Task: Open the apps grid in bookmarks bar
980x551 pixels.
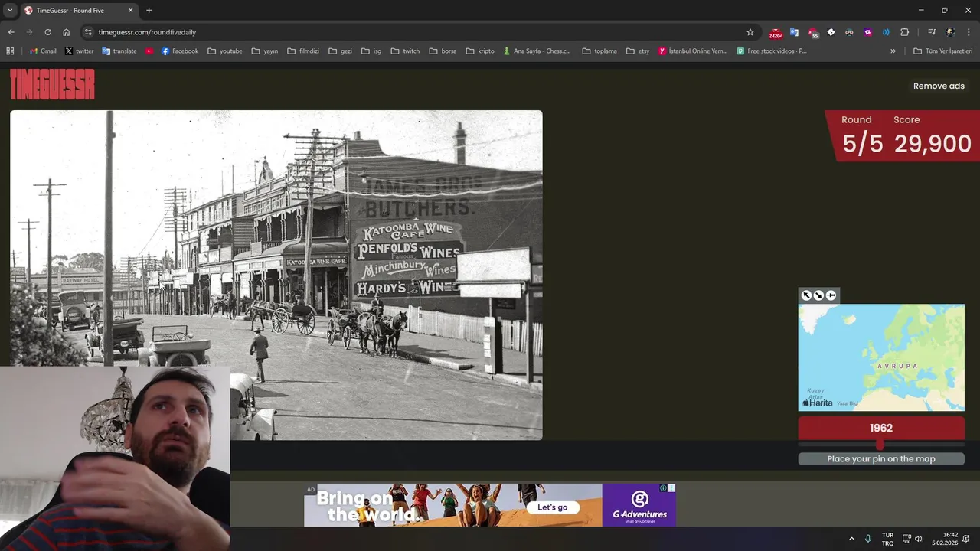Action: point(10,51)
